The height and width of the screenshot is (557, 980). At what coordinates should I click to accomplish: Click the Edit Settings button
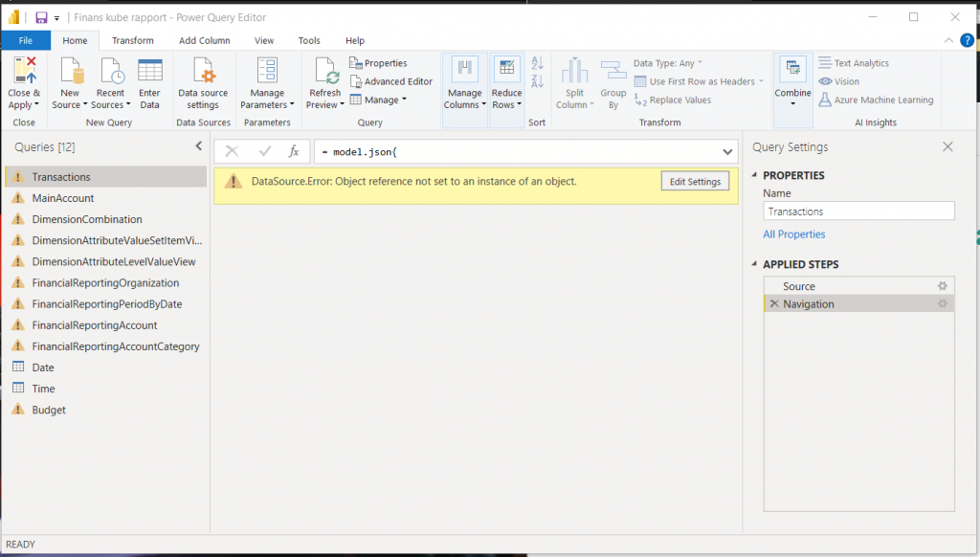(x=695, y=181)
